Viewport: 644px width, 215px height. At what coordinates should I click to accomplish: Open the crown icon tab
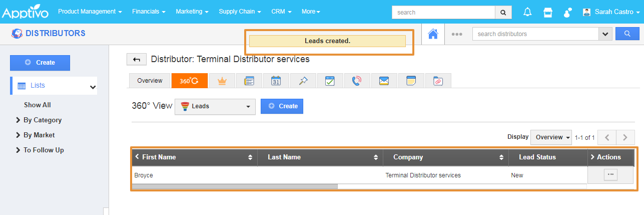click(x=222, y=81)
